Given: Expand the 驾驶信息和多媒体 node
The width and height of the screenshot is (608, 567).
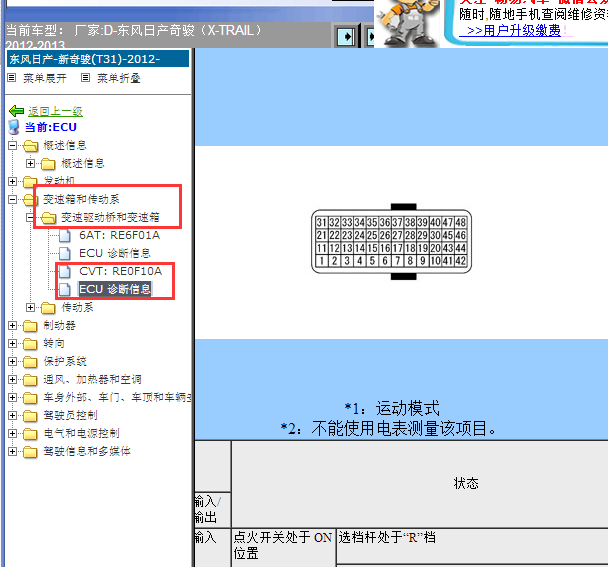Looking at the screenshot, I should click(12, 451).
